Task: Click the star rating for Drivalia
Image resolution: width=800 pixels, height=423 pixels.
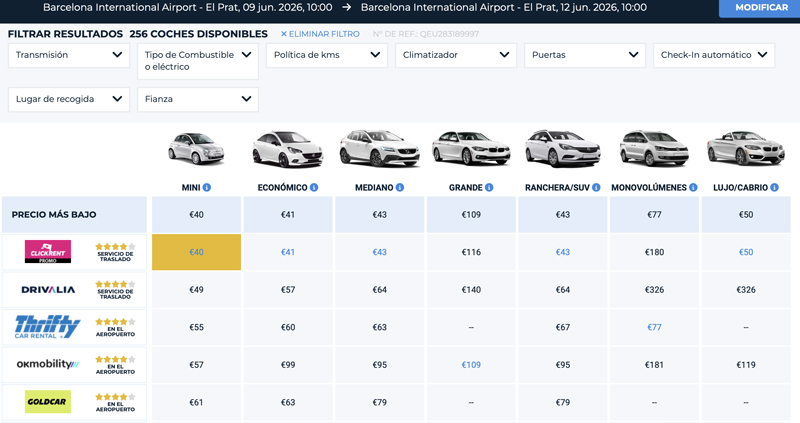Action: [115, 285]
